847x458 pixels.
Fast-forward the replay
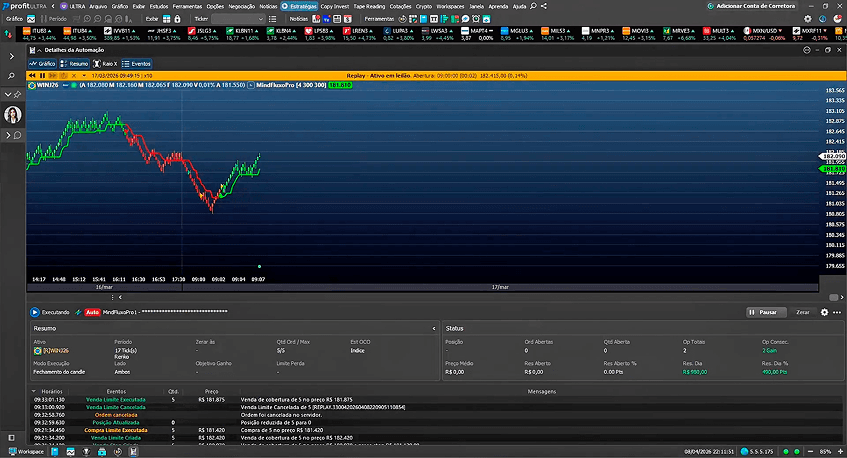pos(53,76)
